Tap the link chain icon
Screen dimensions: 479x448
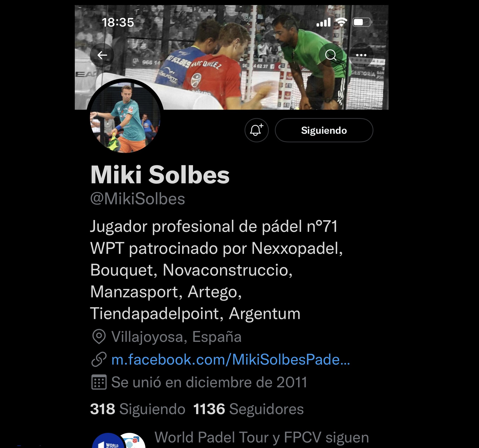pos(99,359)
